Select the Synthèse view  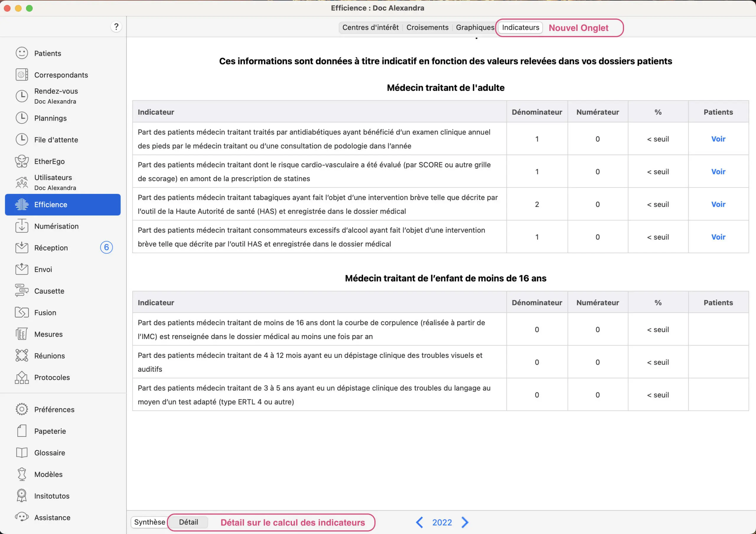[149, 522]
